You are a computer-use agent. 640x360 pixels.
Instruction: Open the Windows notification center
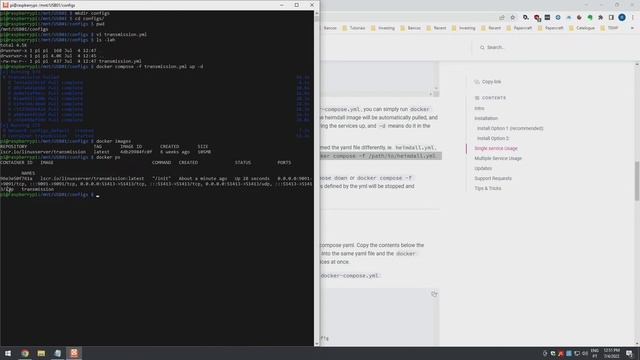point(629,353)
